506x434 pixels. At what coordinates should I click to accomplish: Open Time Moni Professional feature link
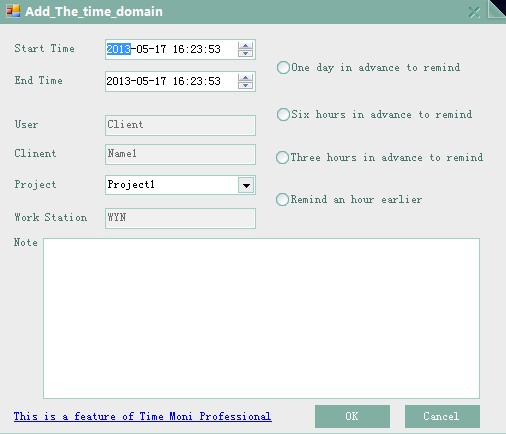click(x=143, y=416)
